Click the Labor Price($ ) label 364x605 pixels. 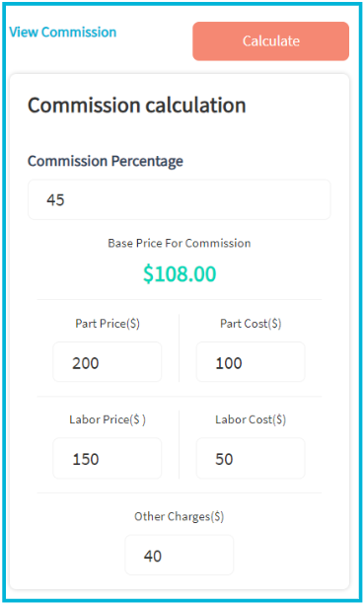click(108, 419)
